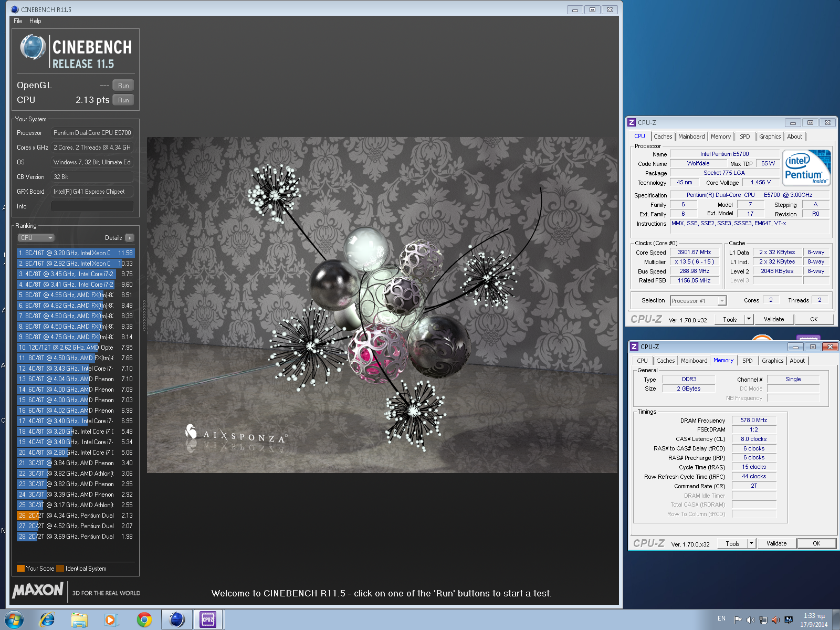The width and height of the screenshot is (840, 630).
Task: Open the CPU ranking type dropdown
Action: click(36, 238)
